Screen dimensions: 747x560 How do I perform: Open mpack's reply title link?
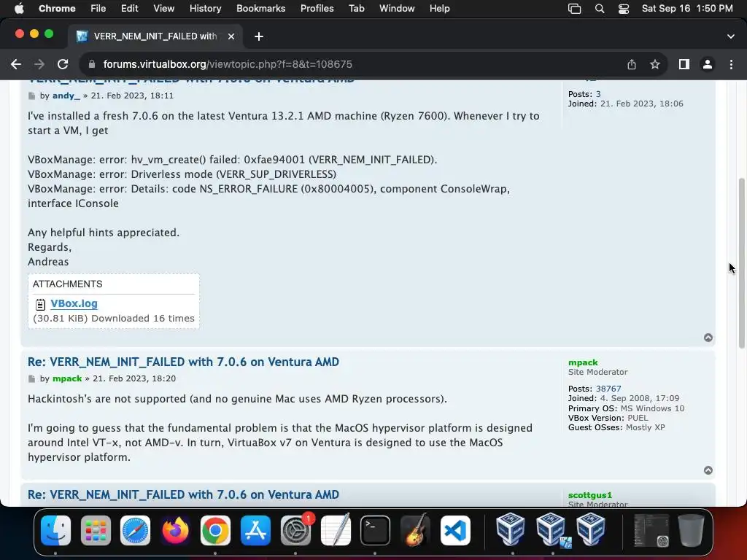(x=183, y=362)
